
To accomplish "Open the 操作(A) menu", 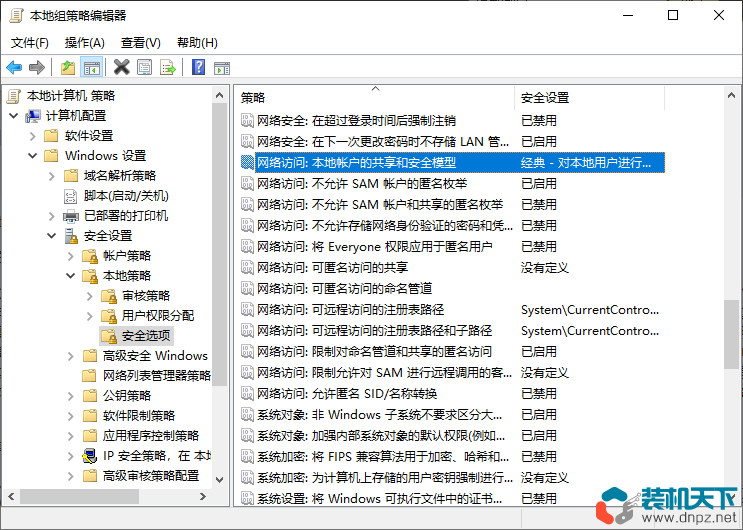I will pos(84,43).
